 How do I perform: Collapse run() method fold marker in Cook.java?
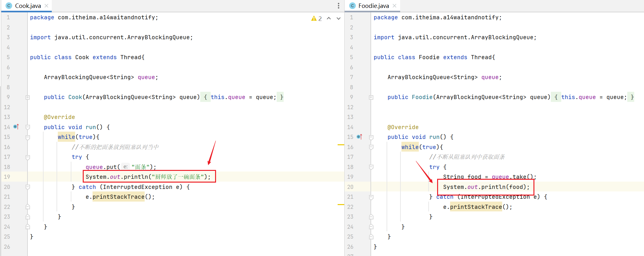(28, 127)
